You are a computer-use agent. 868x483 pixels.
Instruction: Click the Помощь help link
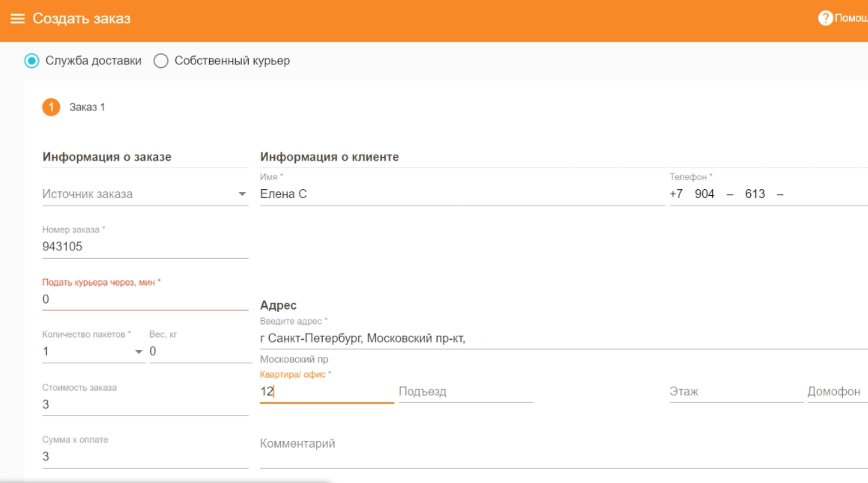point(851,18)
